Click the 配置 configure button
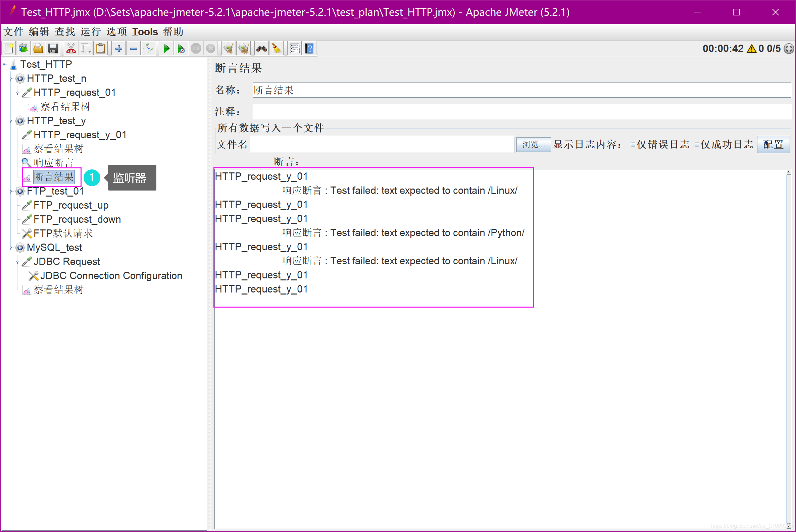Screen dimensions: 796x532 [x=773, y=145]
